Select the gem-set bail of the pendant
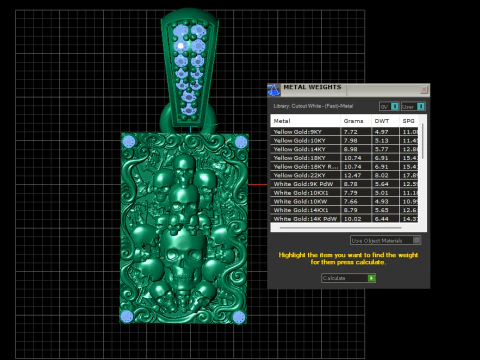The width and height of the screenshot is (480, 360). 189,67
